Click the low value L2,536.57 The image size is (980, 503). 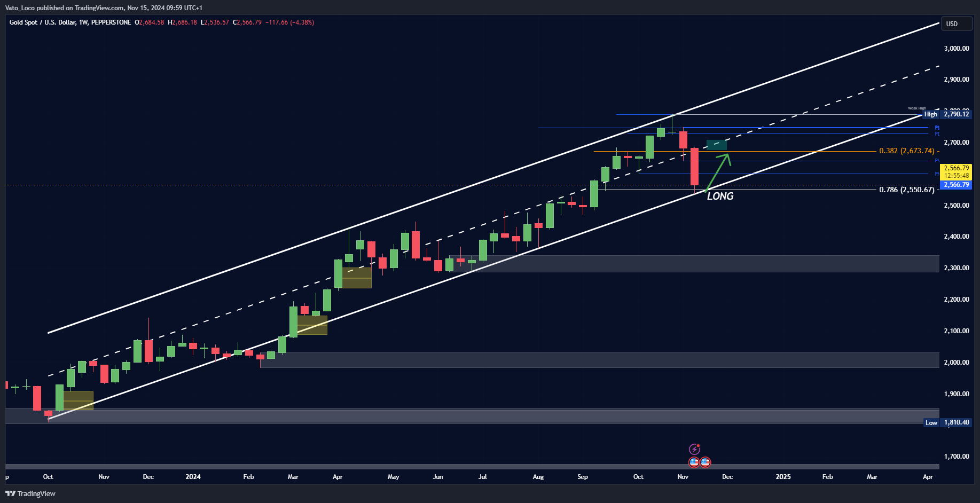point(215,22)
